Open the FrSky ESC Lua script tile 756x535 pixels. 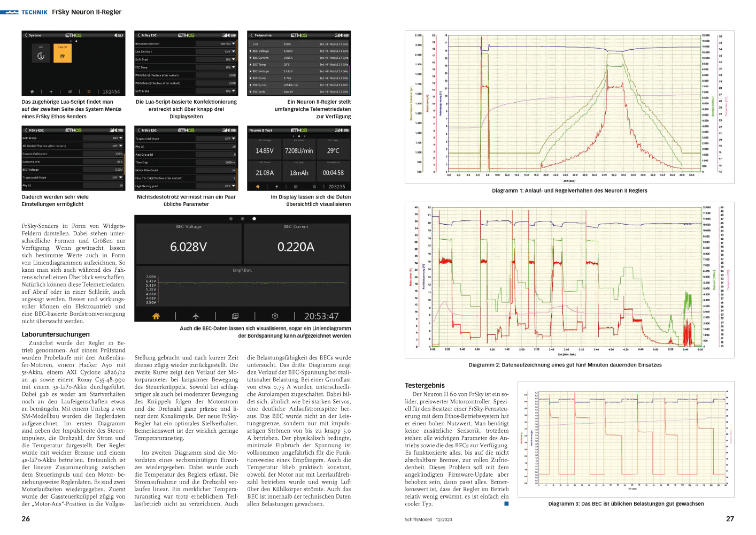62,54
